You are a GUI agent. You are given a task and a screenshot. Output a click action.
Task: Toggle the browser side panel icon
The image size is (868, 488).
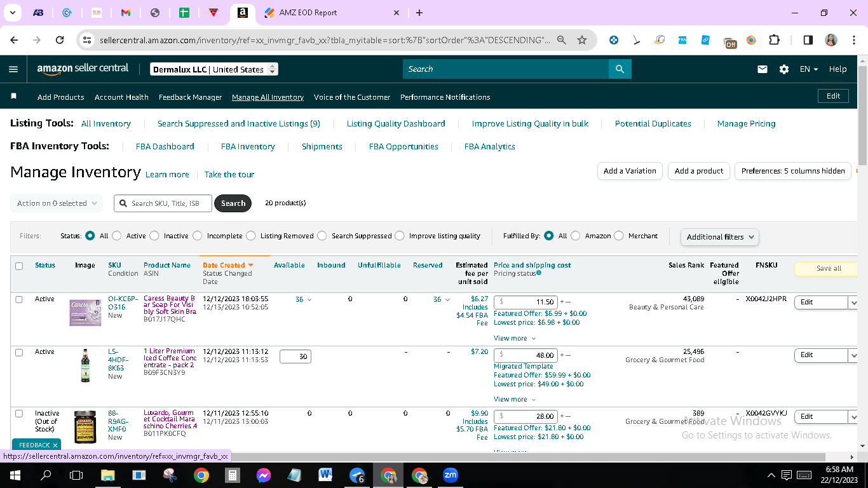pos(808,40)
